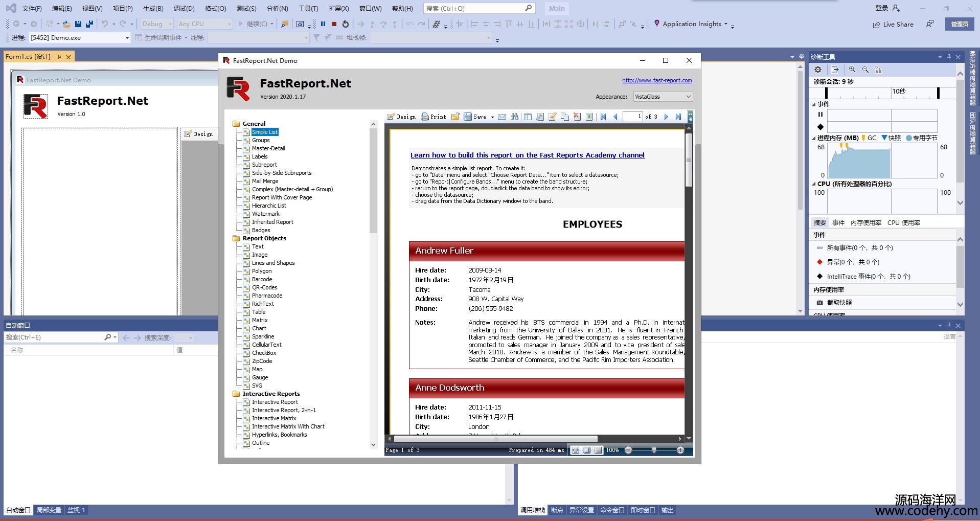The height and width of the screenshot is (521, 980).
Task: Adjust preview zoom slider handle
Action: pos(654,450)
